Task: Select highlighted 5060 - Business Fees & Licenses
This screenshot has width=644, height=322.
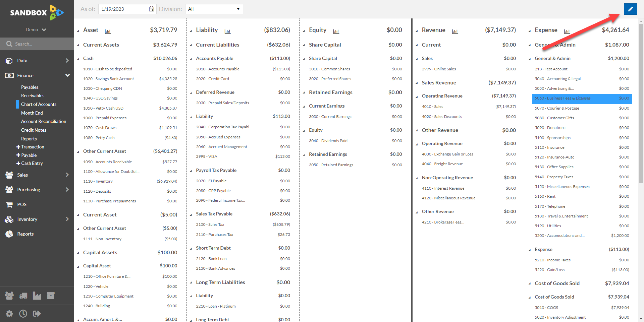Action: coord(582,99)
